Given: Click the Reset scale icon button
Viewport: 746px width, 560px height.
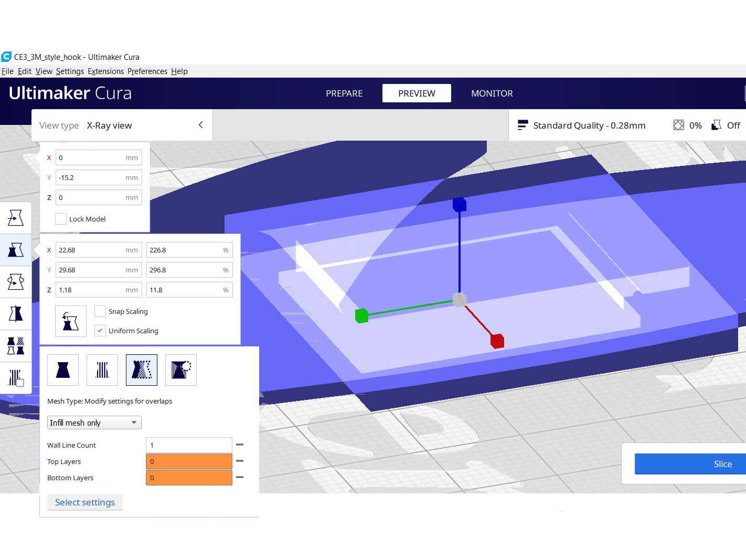Looking at the screenshot, I should point(71,321).
